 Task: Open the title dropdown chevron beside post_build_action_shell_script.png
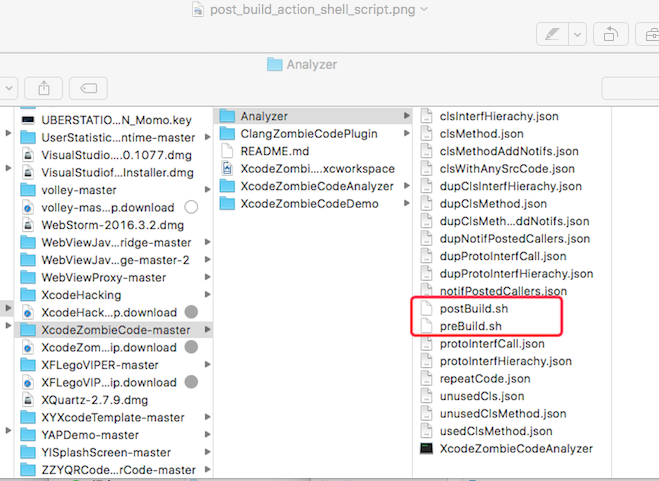(x=424, y=9)
